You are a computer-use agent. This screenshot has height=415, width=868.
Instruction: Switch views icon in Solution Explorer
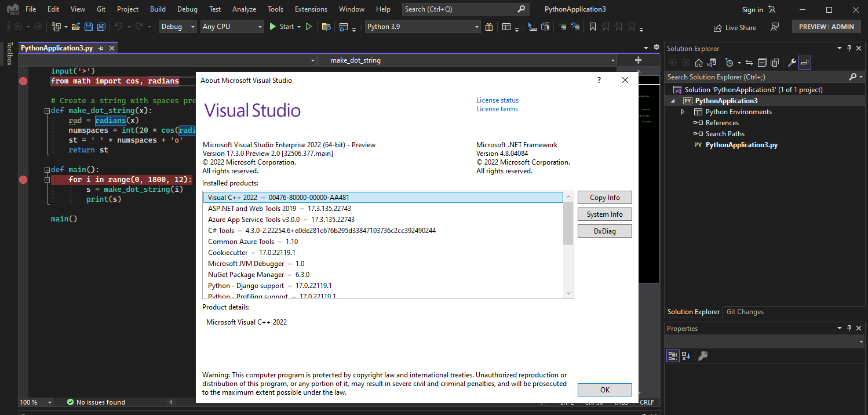[x=711, y=63]
